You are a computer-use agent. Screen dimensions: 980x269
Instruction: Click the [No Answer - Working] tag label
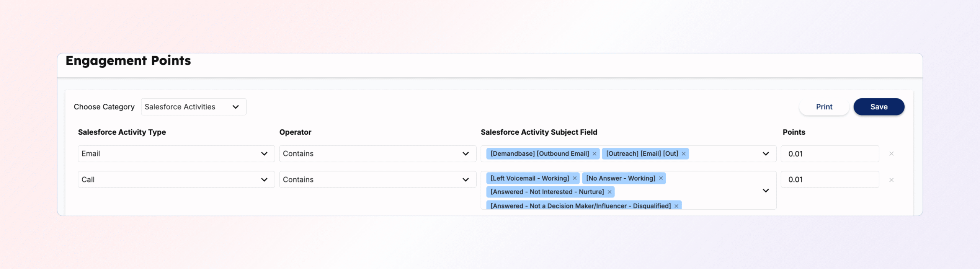[621, 178]
